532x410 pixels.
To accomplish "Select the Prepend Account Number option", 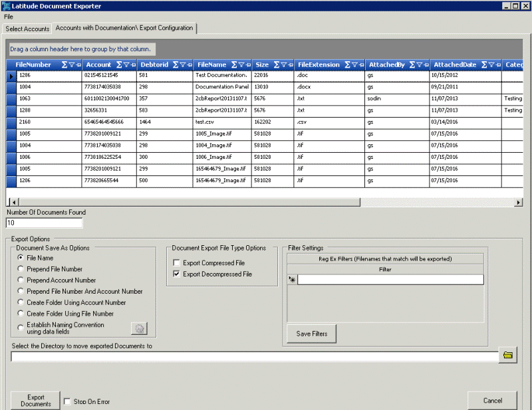I will 21,280.
